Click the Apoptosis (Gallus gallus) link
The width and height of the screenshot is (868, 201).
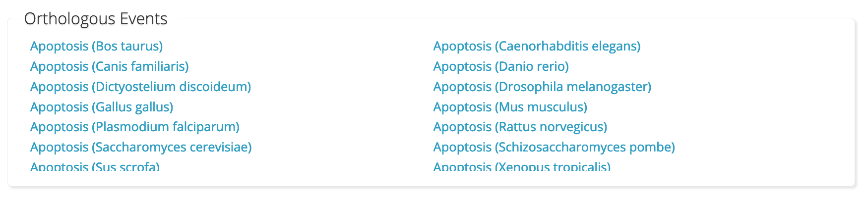tap(102, 107)
